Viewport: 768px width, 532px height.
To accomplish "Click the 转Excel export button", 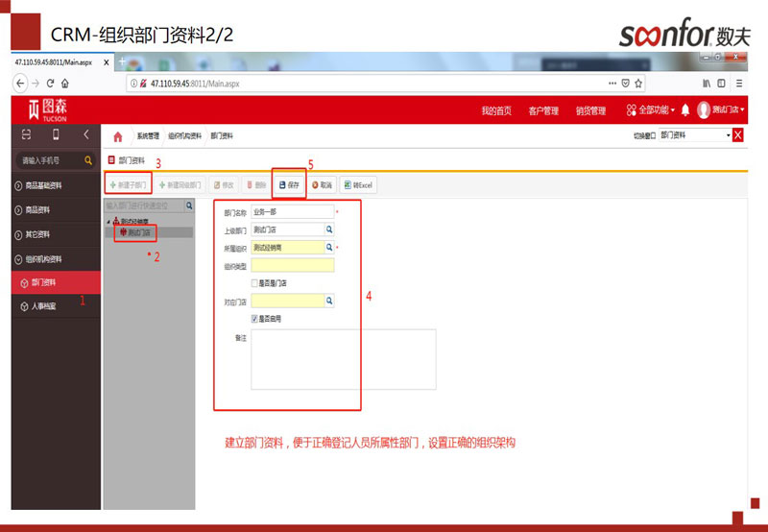I will 357,184.
